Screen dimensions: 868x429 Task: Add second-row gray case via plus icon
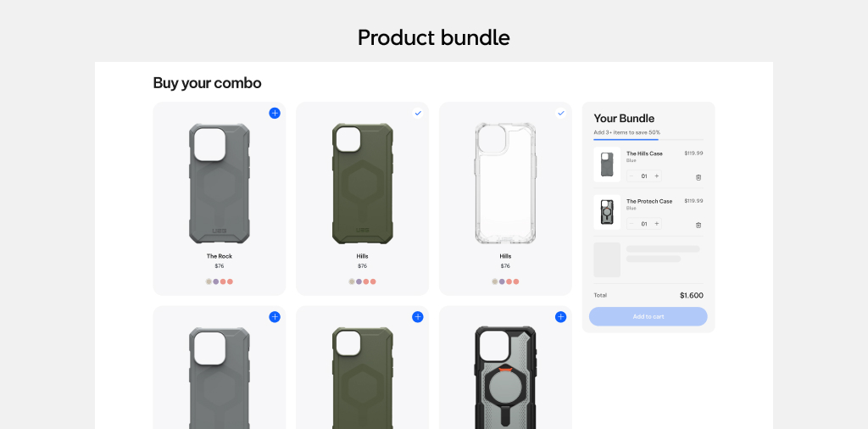point(275,316)
